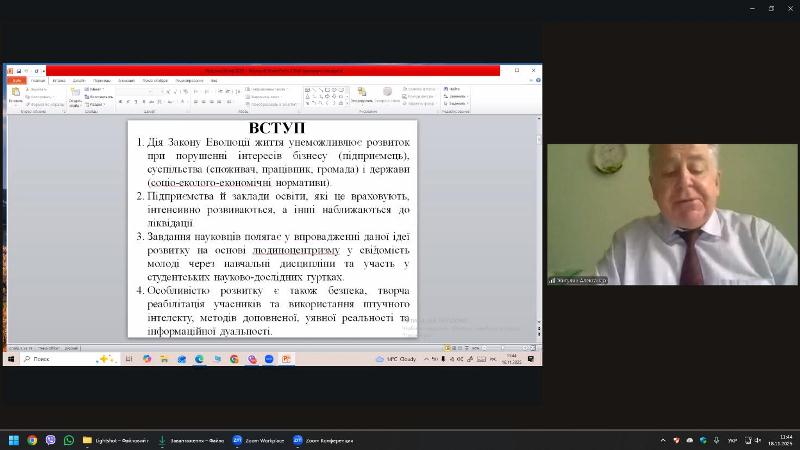Click the WhatsApp icon in the outer taskbar

click(x=68, y=440)
